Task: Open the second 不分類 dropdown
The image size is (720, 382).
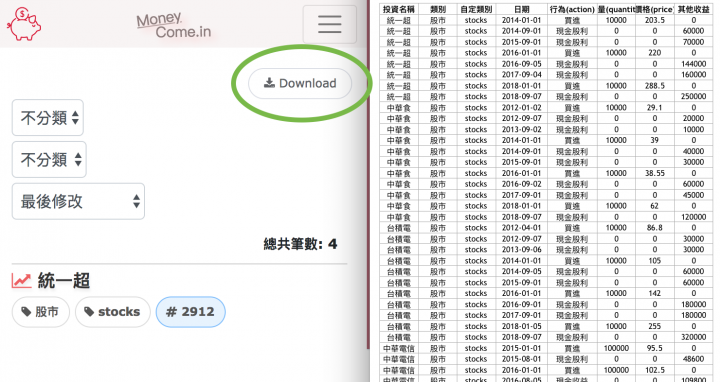Action: coord(49,159)
